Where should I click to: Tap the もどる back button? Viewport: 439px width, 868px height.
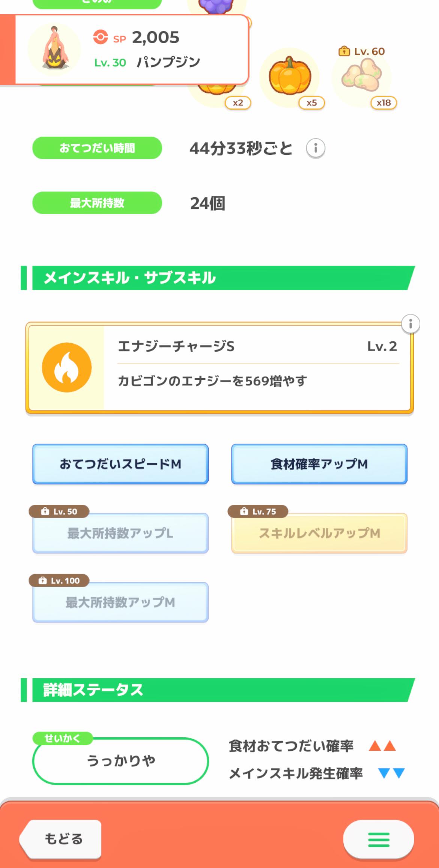click(61, 839)
